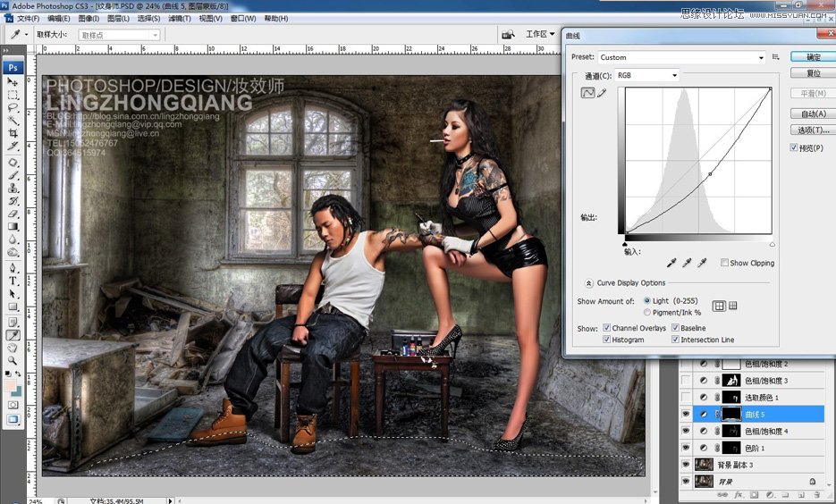Uncheck the Channel Overlays checkbox

click(607, 328)
